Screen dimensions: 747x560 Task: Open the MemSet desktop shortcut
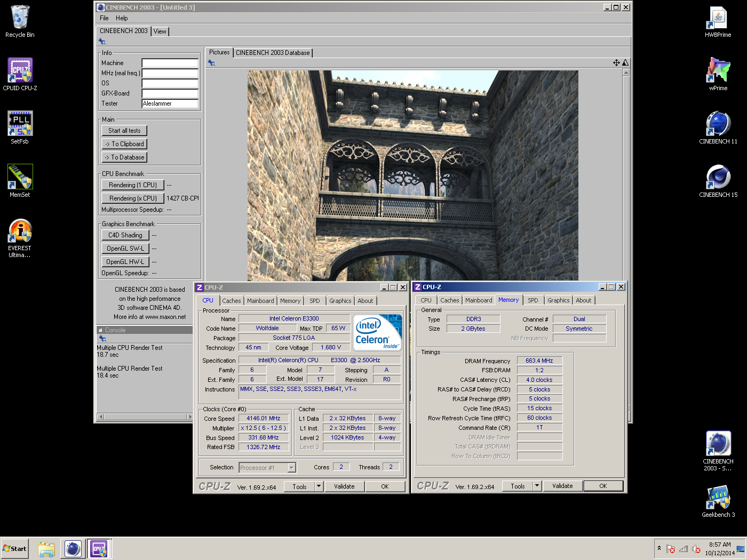click(x=20, y=181)
